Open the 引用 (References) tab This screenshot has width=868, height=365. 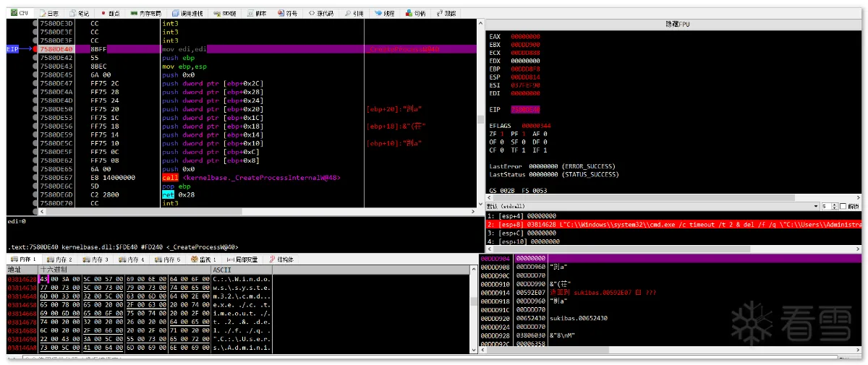(354, 13)
